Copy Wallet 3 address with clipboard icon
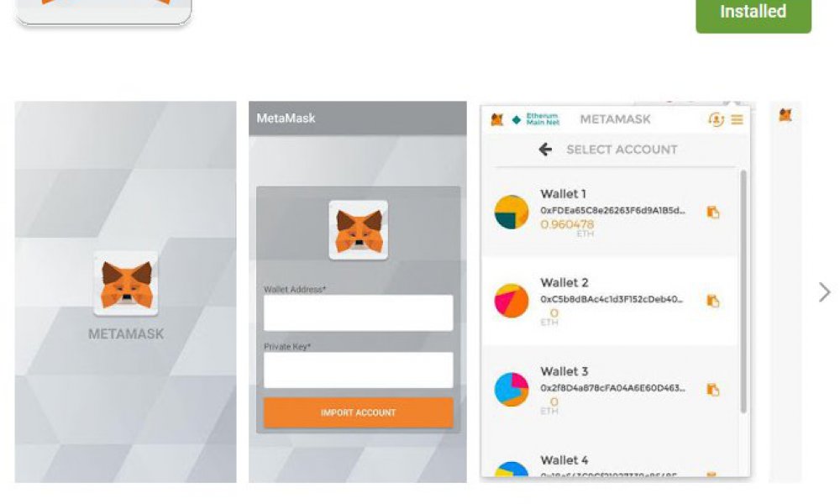Image resolution: width=840 pixels, height=504 pixels. (x=713, y=390)
